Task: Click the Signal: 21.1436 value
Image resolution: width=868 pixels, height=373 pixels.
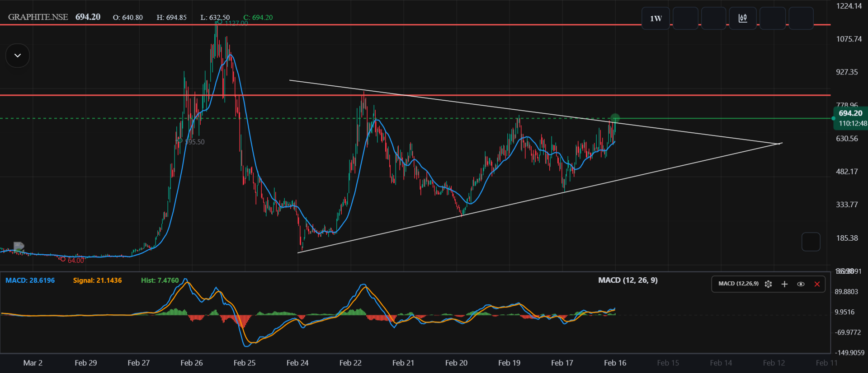Action: (x=97, y=280)
